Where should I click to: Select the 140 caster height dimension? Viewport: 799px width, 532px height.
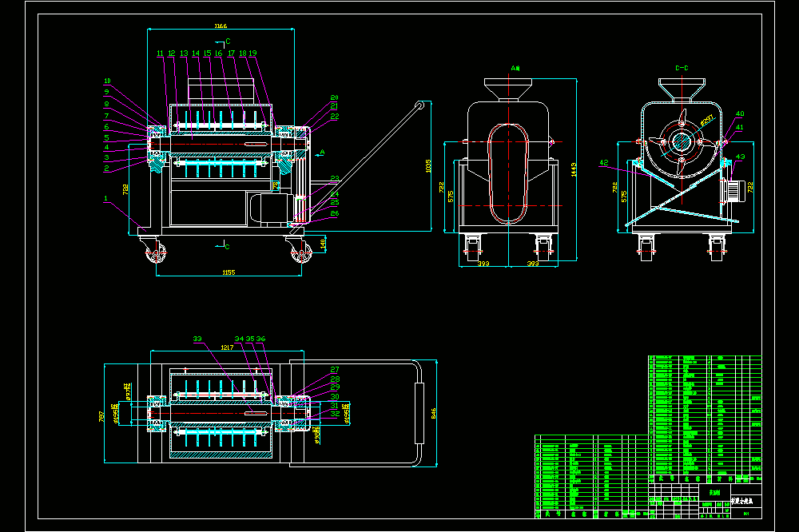click(x=323, y=244)
